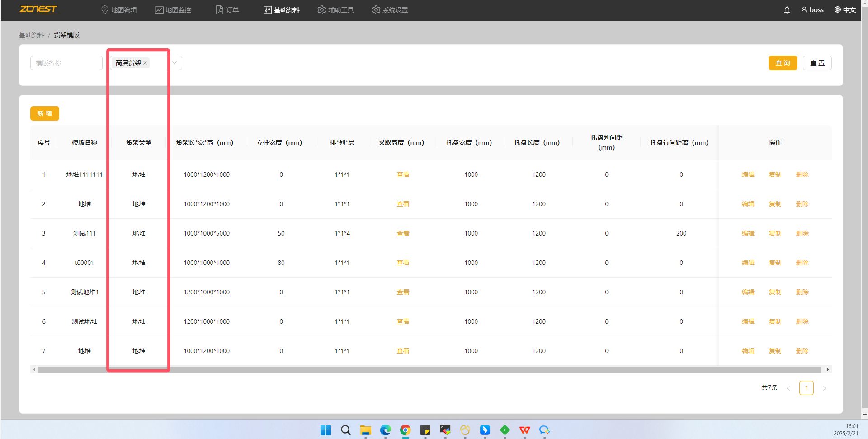The image size is (868, 439).
Task: Click the 1*1*4 layout cell
Action: click(x=342, y=233)
